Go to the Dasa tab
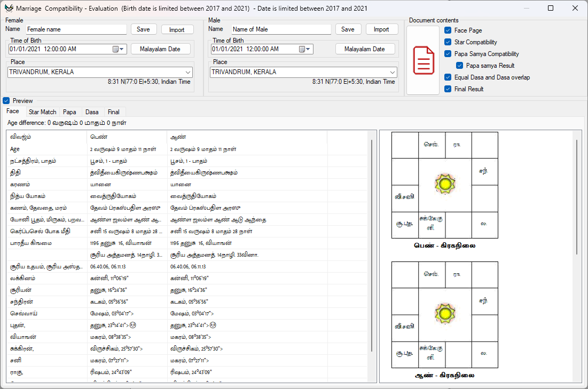 [x=92, y=112]
